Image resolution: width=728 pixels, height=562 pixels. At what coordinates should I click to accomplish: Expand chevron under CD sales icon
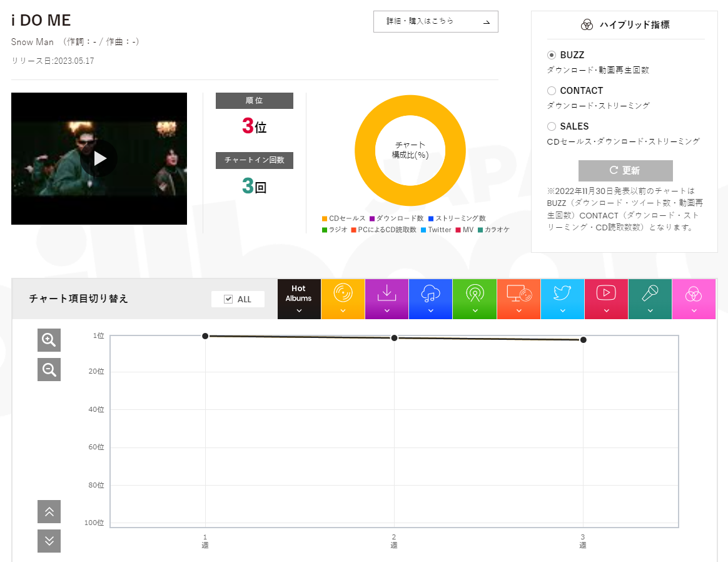point(343,310)
